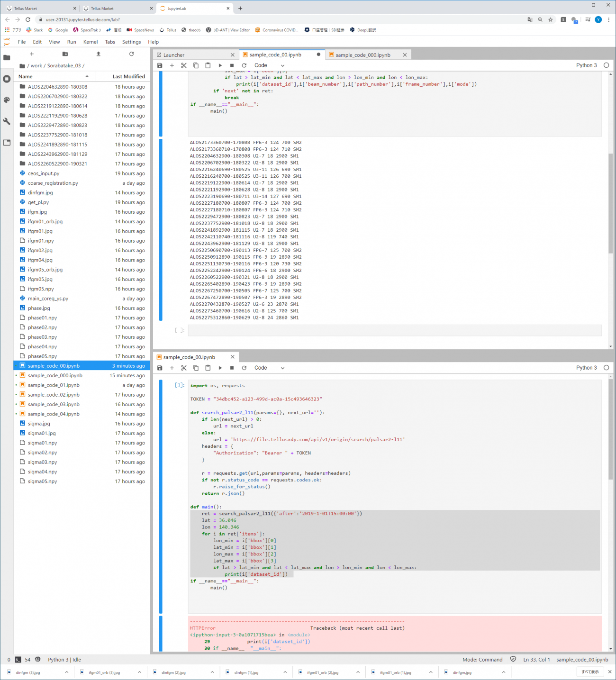Click the work breadcrumb link
Image resolution: width=616 pixels, height=680 pixels.
point(36,66)
